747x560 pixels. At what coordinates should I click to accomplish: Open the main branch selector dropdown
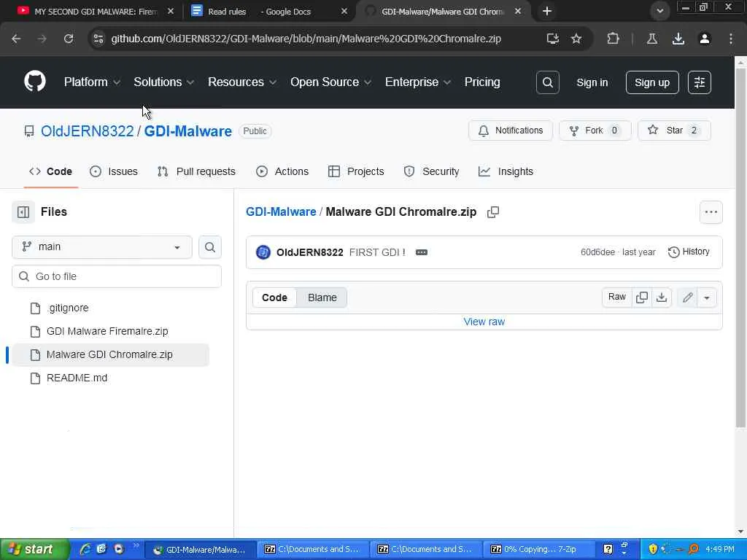(x=102, y=247)
